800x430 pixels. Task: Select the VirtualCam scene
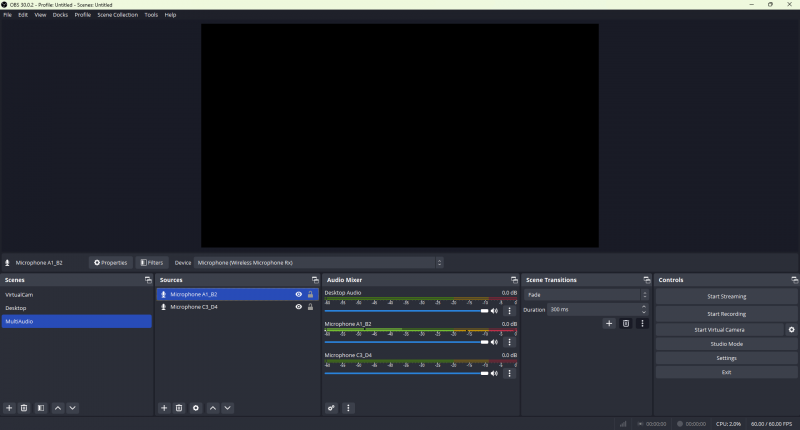(x=77, y=295)
